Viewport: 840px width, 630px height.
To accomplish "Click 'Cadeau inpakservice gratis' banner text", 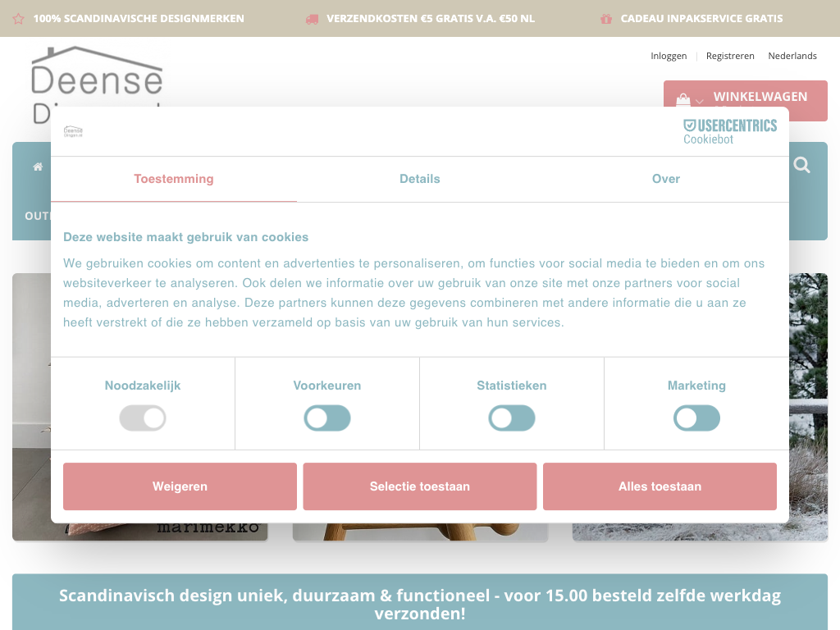I will (x=702, y=19).
